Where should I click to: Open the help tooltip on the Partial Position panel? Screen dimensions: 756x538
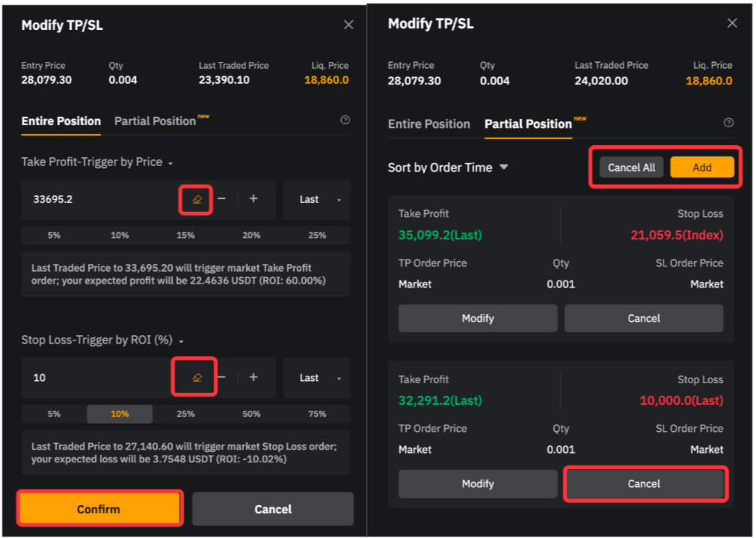[x=729, y=122]
